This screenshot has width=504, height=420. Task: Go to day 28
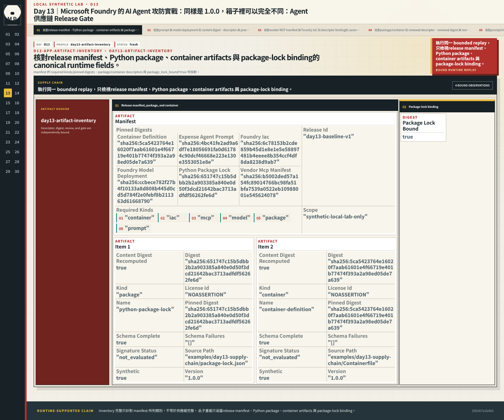pyautogui.click(x=17, y=162)
